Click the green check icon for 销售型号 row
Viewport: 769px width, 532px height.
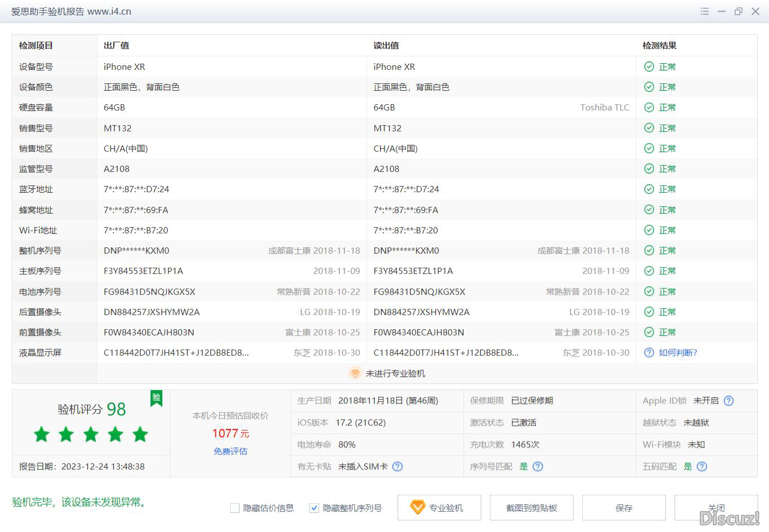pyautogui.click(x=649, y=128)
